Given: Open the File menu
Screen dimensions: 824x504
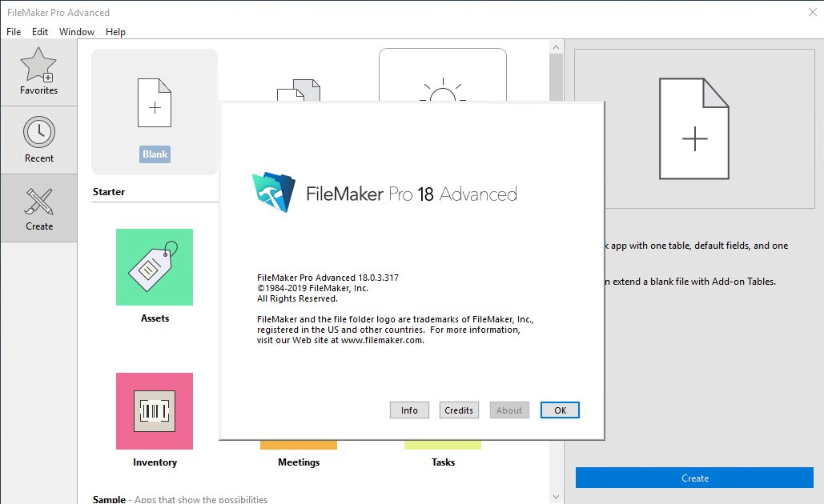Looking at the screenshot, I should [x=14, y=31].
